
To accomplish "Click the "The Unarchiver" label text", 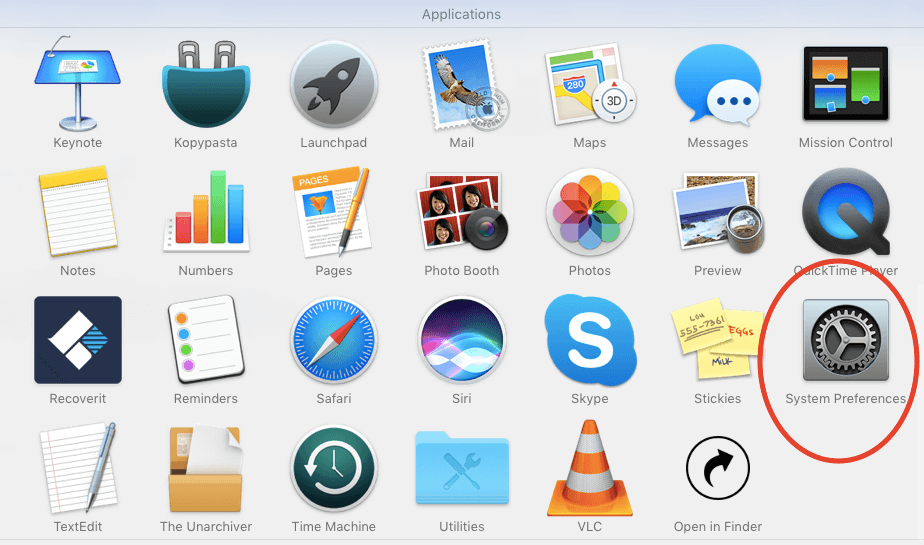I will [x=206, y=526].
